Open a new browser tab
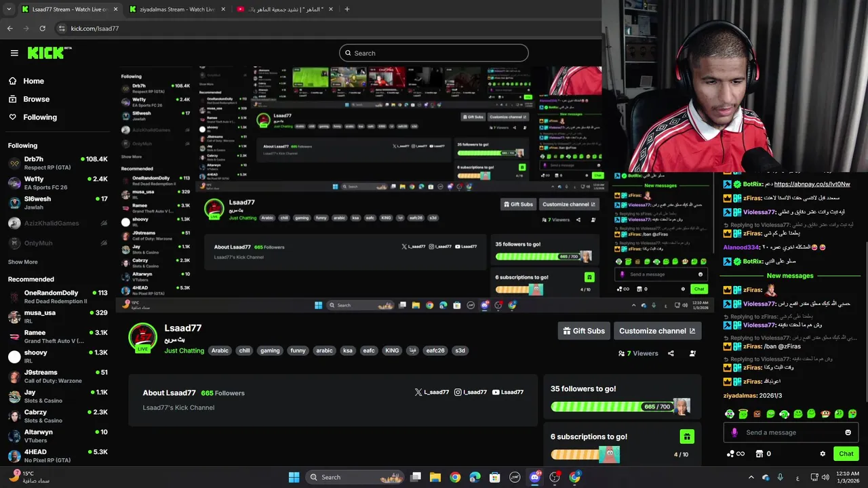868x488 pixels. coord(347,9)
